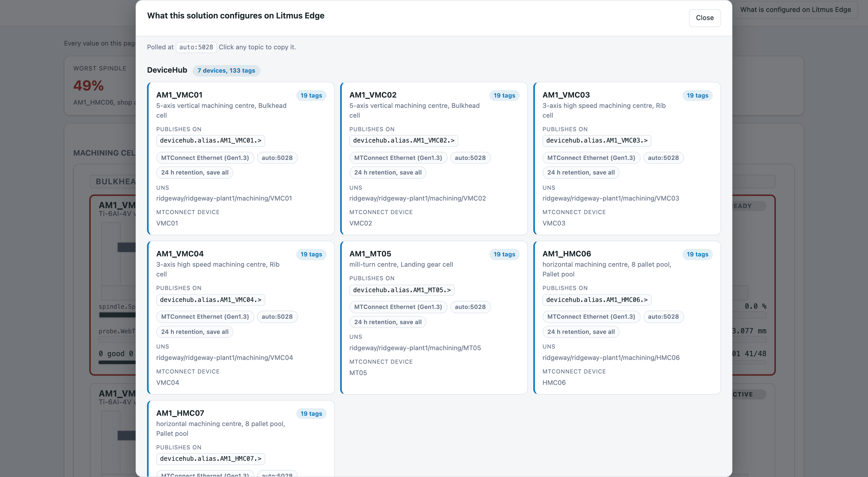The image size is (868, 477).
Task: Click UNS path ridgeway/ridgeway-plant1/machining/VMC04
Action: pos(224,357)
